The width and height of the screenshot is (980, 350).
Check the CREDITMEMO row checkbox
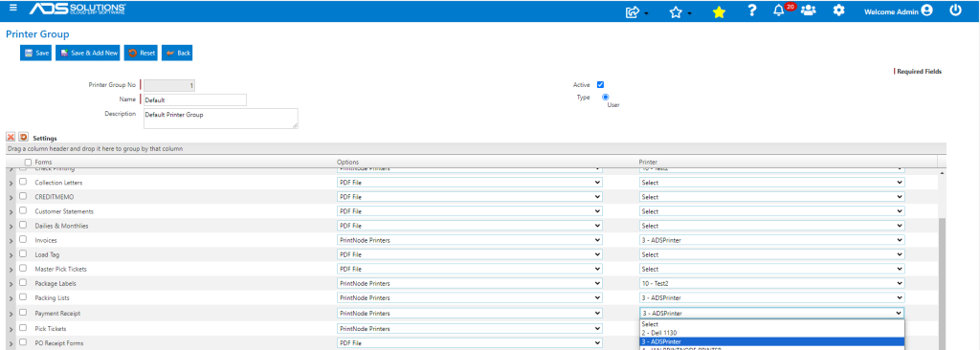[x=23, y=196]
